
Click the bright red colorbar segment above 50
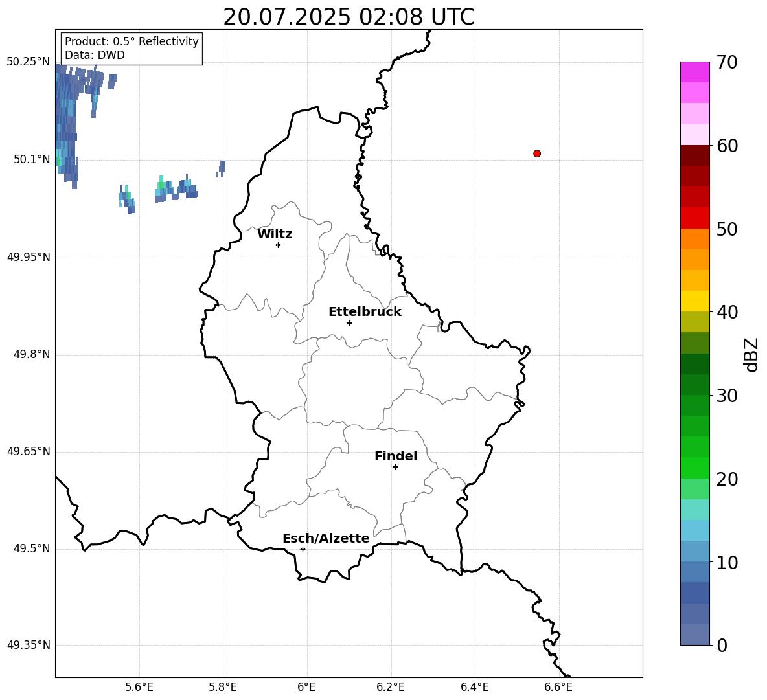pos(695,218)
